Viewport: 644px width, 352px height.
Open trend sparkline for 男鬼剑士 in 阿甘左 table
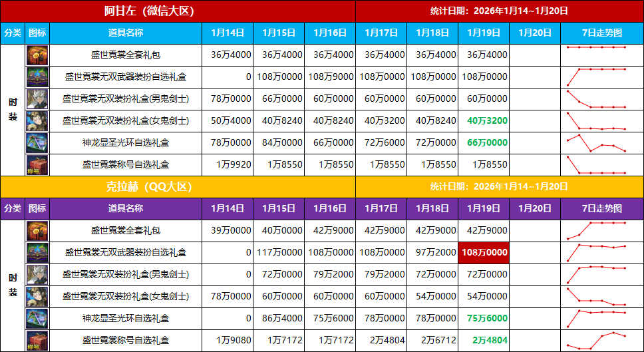pyautogui.click(x=596, y=99)
